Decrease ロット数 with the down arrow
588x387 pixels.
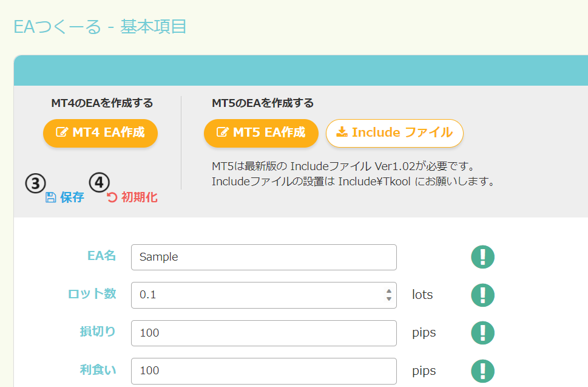point(389,299)
